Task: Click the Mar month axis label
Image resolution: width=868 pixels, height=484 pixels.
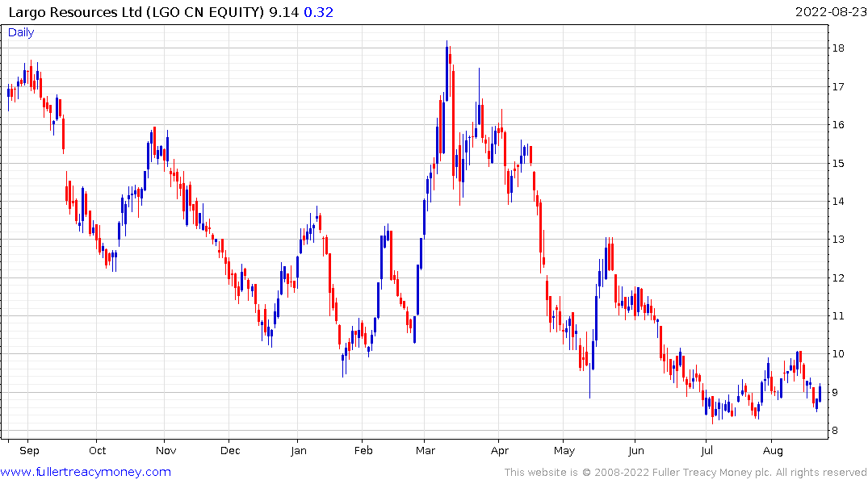Action: [x=426, y=450]
